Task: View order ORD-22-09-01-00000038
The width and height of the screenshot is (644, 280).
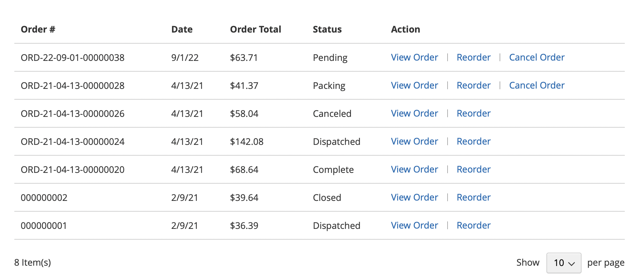Action: coord(414,57)
